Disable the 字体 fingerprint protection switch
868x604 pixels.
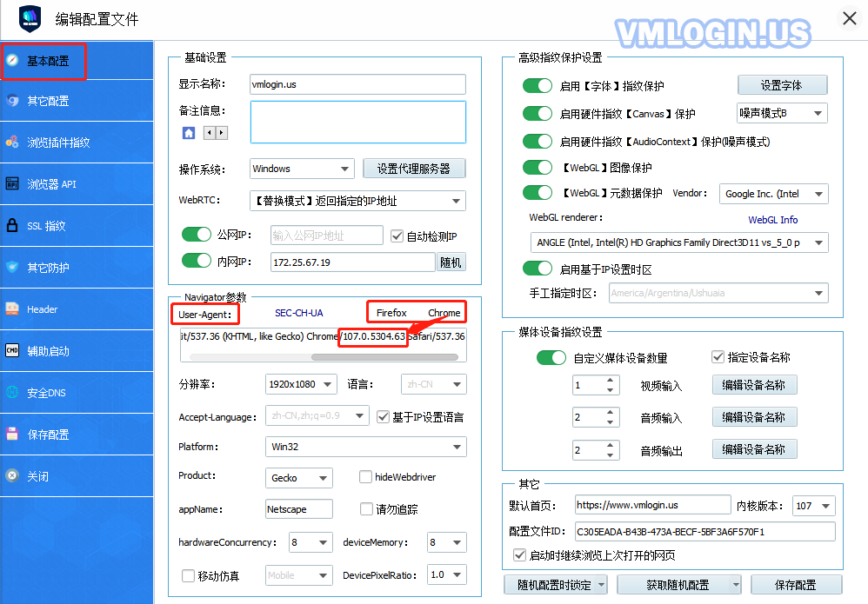click(537, 86)
